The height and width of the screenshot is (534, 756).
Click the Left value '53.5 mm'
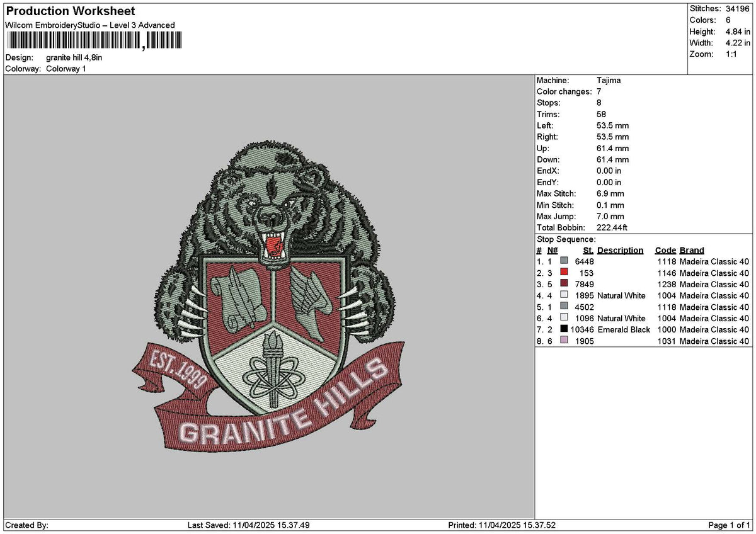tap(612, 126)
